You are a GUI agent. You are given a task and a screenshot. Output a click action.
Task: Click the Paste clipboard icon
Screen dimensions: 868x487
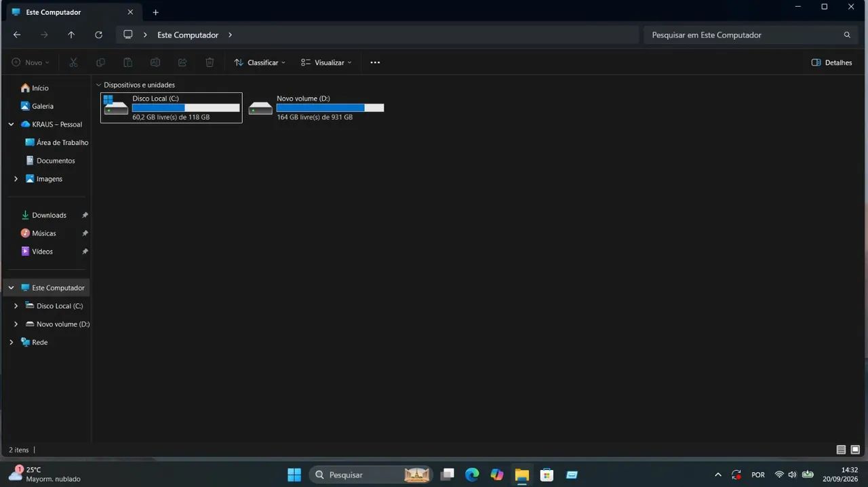127,62
